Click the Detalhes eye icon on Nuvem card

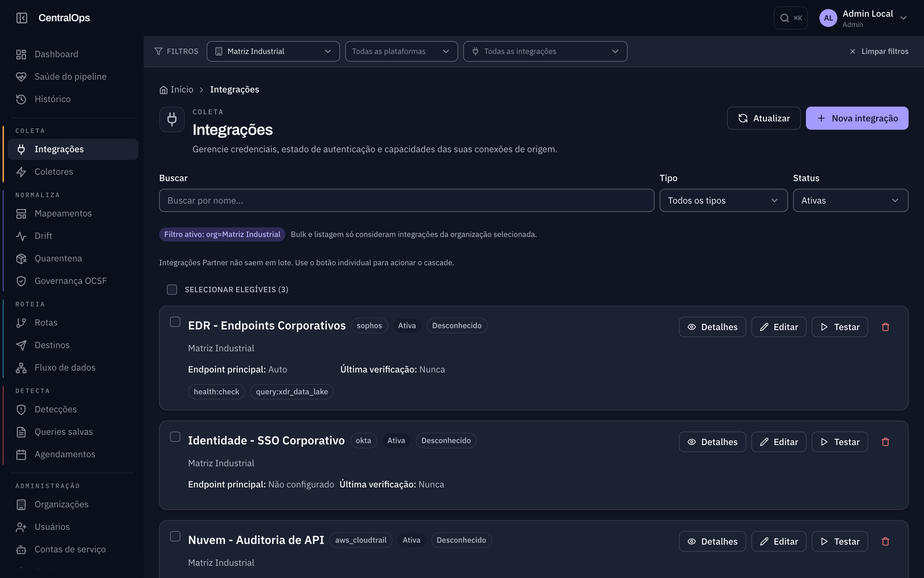pos(691,541)
